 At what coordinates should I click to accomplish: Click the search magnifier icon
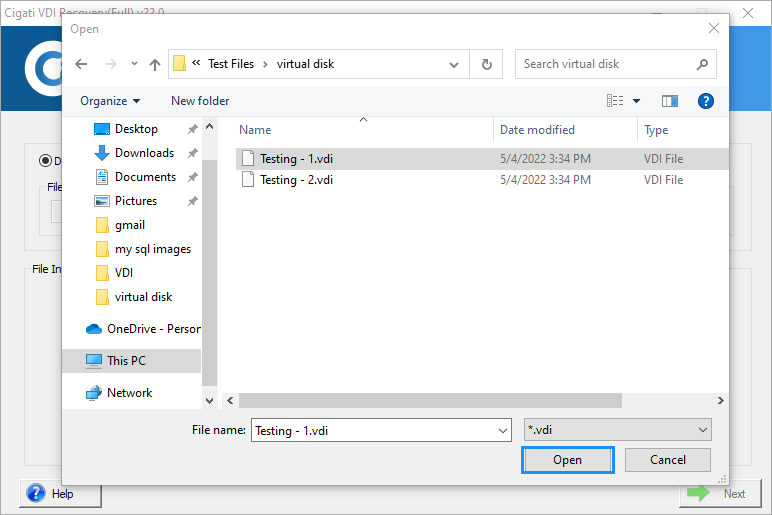coord(702,64)
